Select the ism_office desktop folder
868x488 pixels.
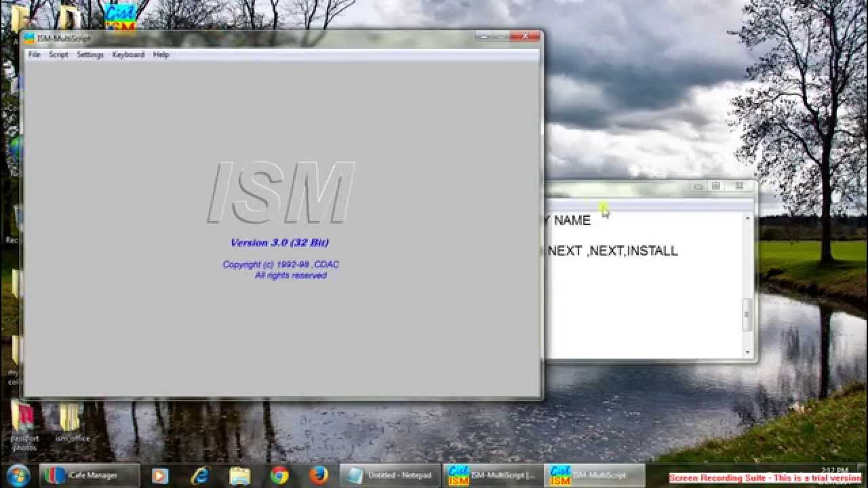pos(71,422)
